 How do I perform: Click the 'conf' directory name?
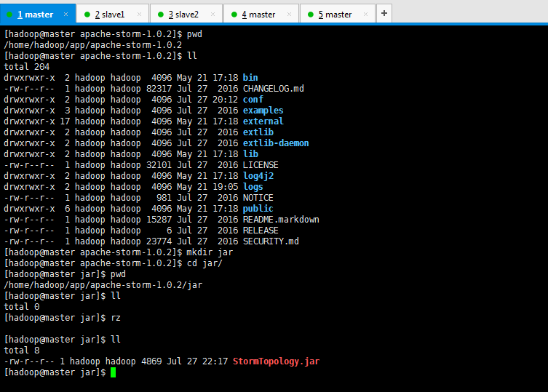pyautogui.click(x=253, y=99)
